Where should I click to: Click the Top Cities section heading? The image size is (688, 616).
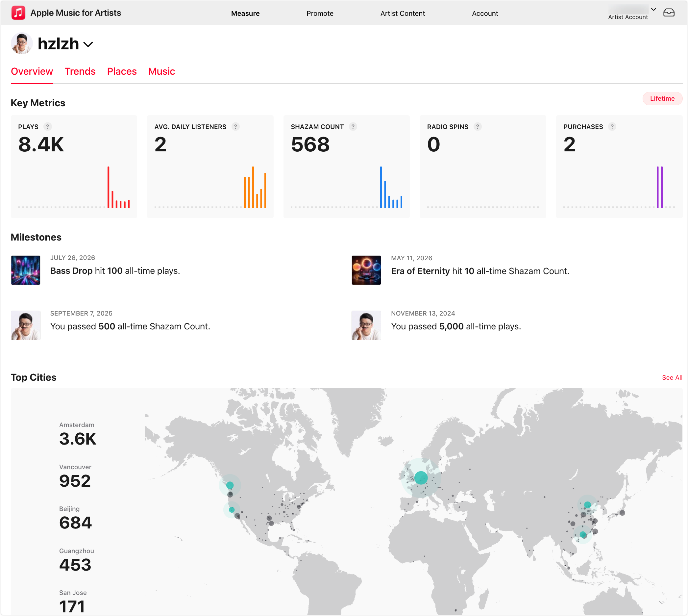(x=34, y=377)
